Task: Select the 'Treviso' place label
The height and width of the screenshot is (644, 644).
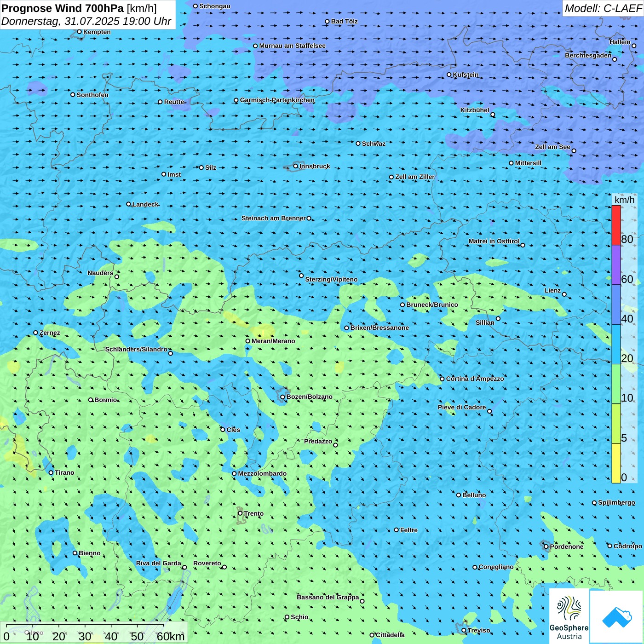Action: click(479, 630)
